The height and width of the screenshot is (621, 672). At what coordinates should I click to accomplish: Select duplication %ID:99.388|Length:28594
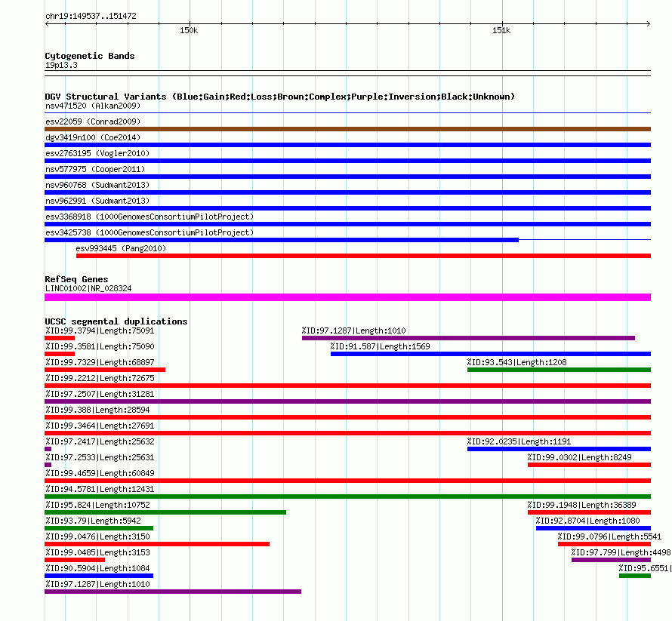[x=97, y=410]
